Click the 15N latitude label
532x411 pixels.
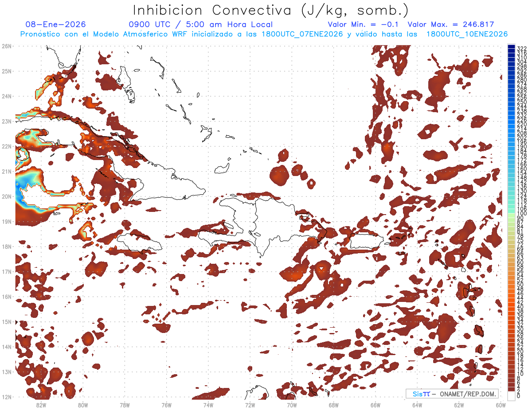[x=7, y=321]
